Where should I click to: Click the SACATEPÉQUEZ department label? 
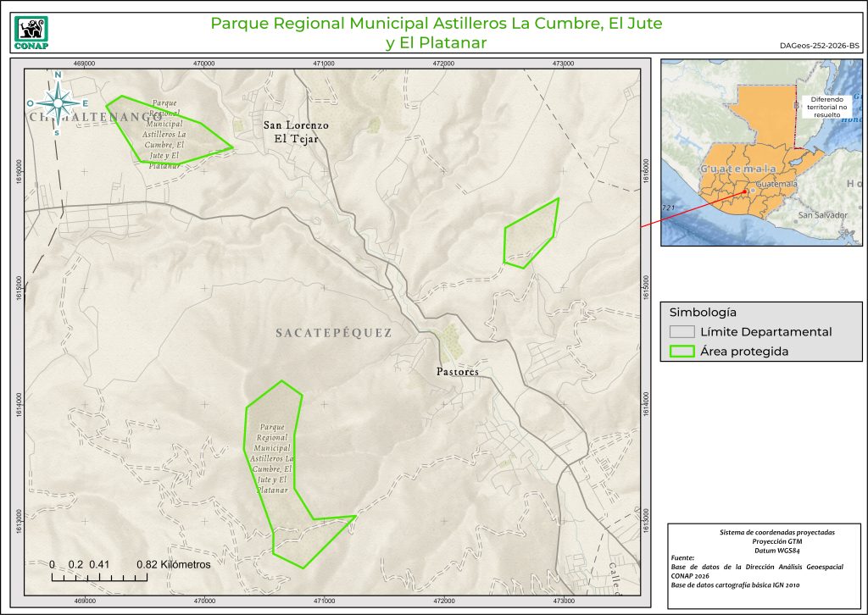[333, 334]
